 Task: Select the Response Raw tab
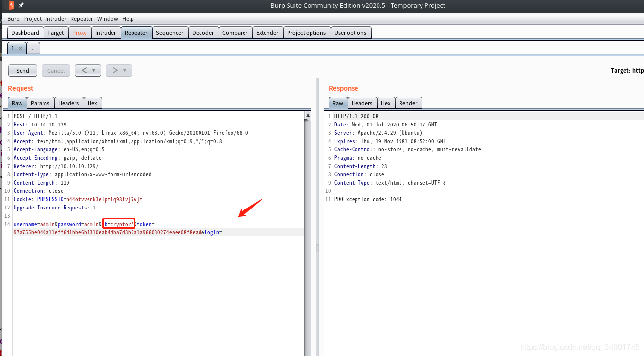point(338,103)
